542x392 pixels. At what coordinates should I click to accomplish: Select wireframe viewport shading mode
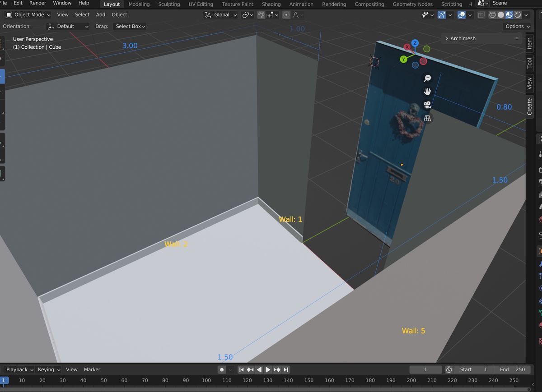point(492,15)
